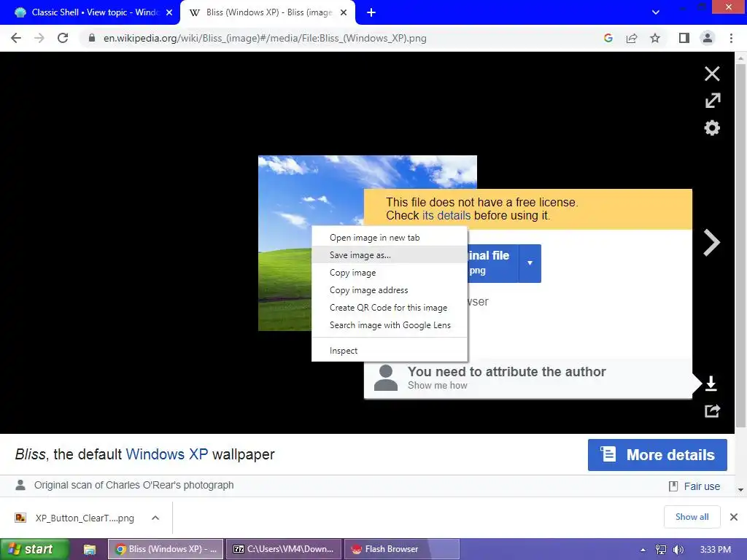Open the 'its details' link
Image resolution: width=747 pixels, height=560 pixels.
(446, 216)
